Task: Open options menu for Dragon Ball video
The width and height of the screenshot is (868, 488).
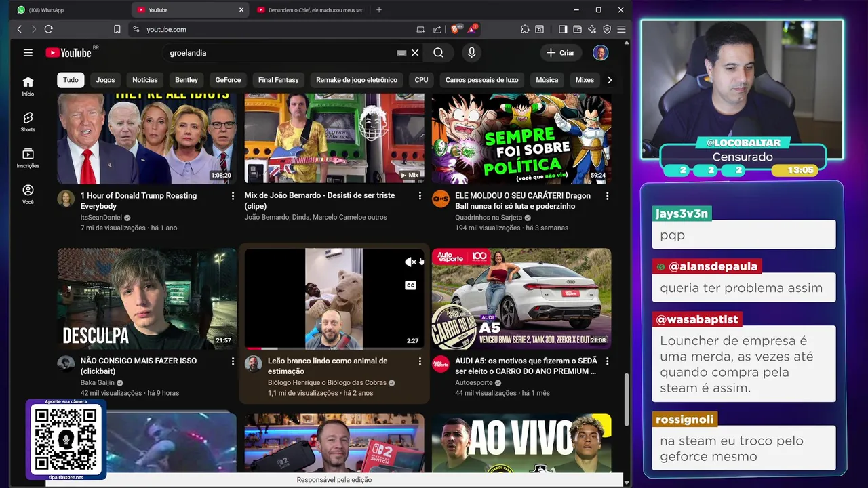Action: pyautogui.click(x=607, y=196)
